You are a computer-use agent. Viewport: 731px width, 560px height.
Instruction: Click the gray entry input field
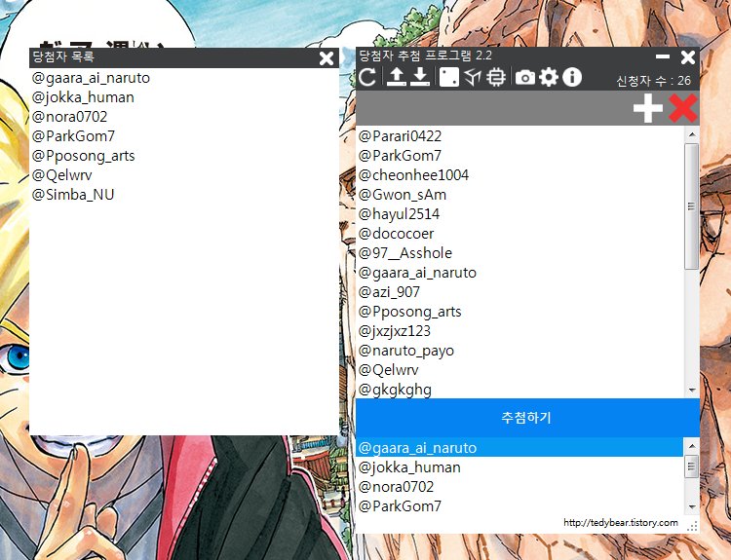click(x=493, y=108)
